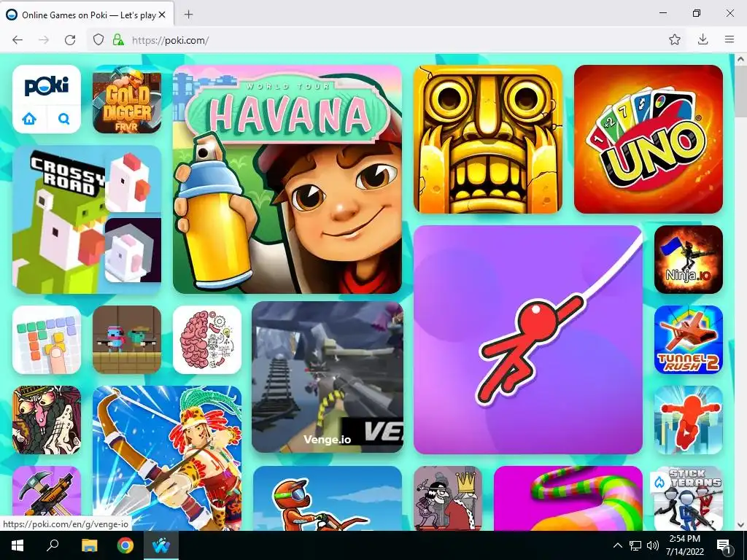Open File Explorer from the taskbar
The height and width of the screenshot is (560, 747).
pyautogui.click(x=89, y=545)
